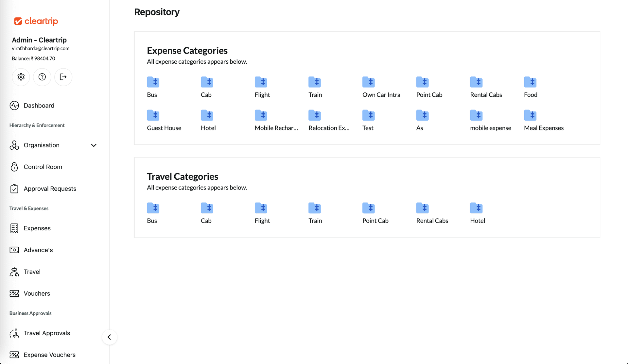Open the Dashboard menu entry
Screen dimensions: 628x364
click(39, 105)
